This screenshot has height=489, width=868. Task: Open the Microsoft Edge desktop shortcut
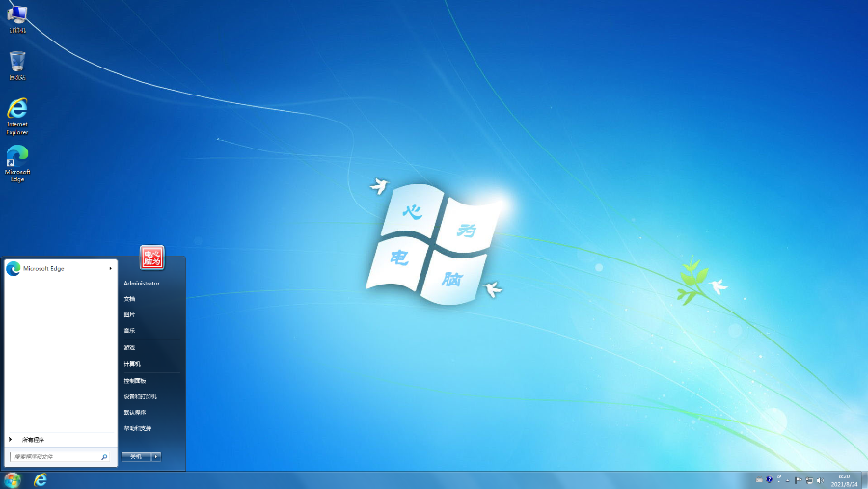(17, 161)
